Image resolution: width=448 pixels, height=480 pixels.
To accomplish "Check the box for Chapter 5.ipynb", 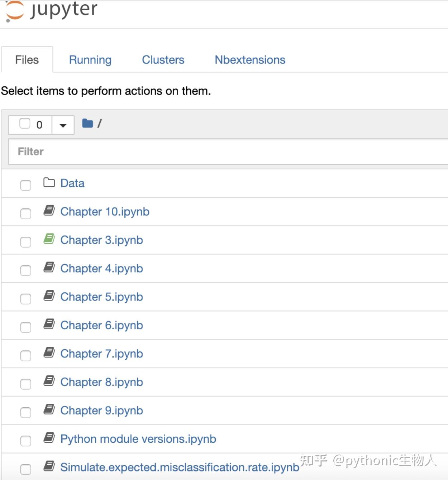I will pos(26,299).
